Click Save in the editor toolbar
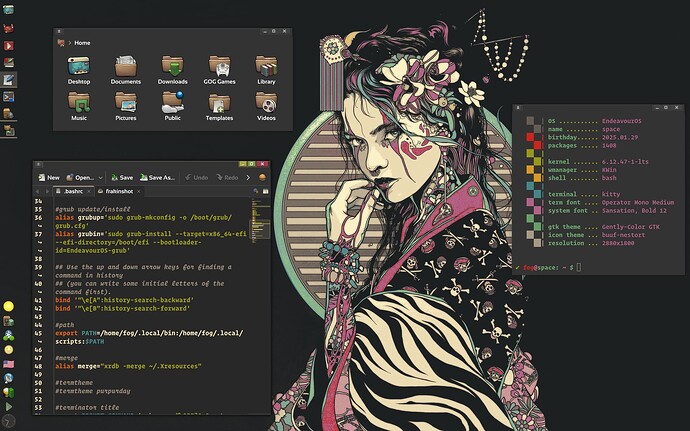Image resolution: width=690 pixels, height=431 pixels. tap(122, 177)
